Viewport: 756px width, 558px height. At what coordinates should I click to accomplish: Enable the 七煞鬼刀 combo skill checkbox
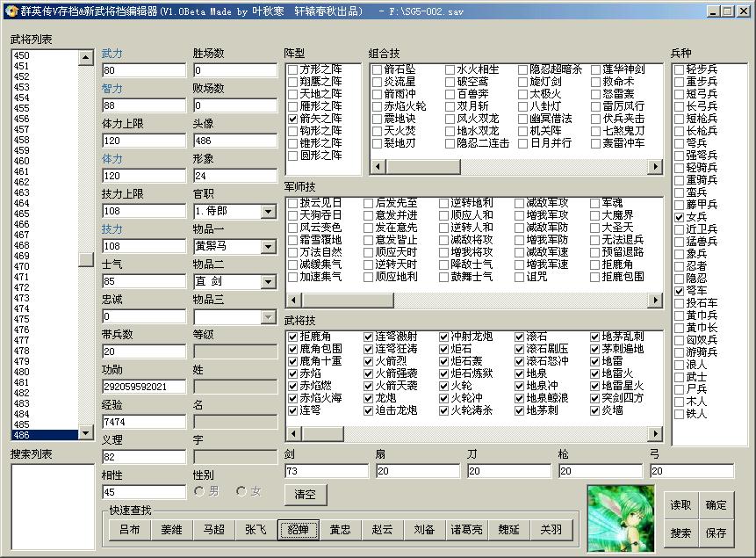597,131
